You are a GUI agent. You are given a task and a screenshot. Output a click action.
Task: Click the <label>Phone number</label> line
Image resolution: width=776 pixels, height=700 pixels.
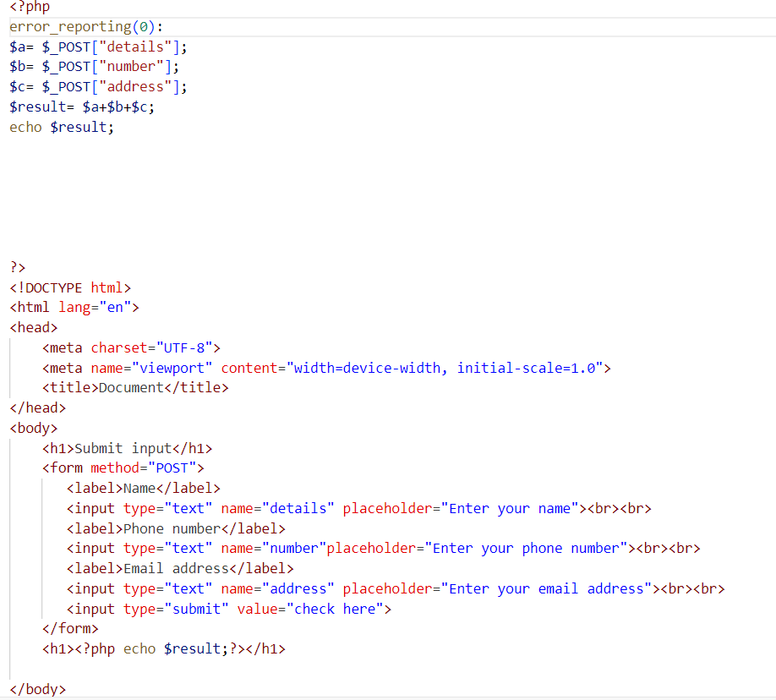(176, 528)
